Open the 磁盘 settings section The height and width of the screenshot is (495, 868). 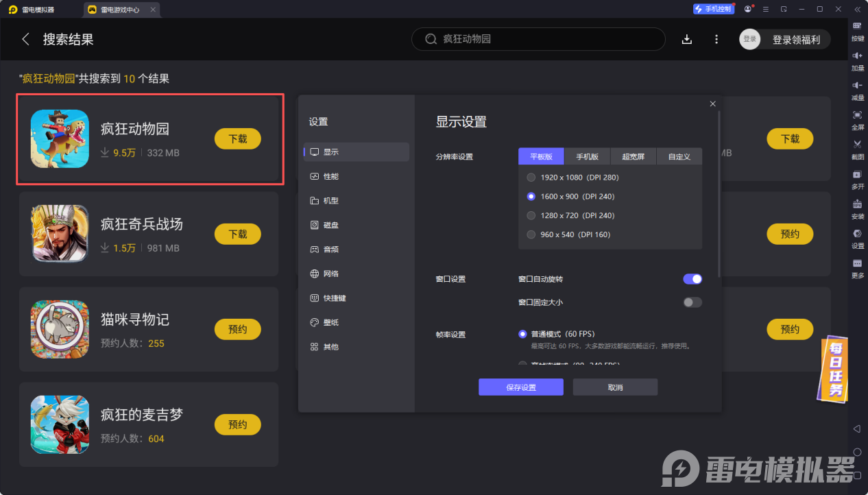pyautogui.click(x=357, y=225)
